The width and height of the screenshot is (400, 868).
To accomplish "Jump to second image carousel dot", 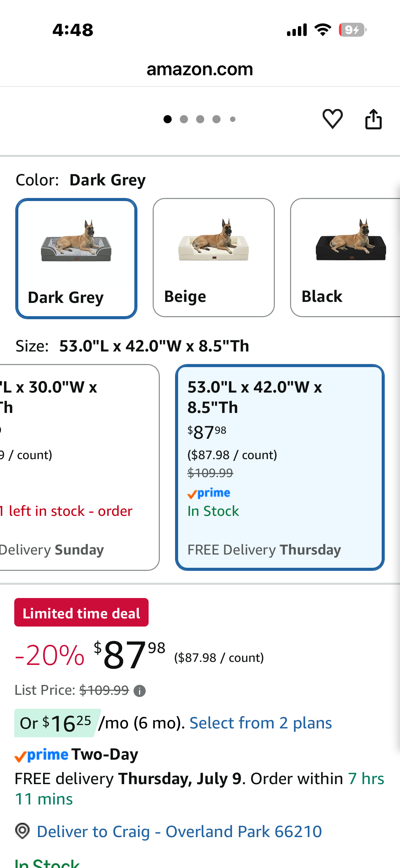I will (184, 119).
